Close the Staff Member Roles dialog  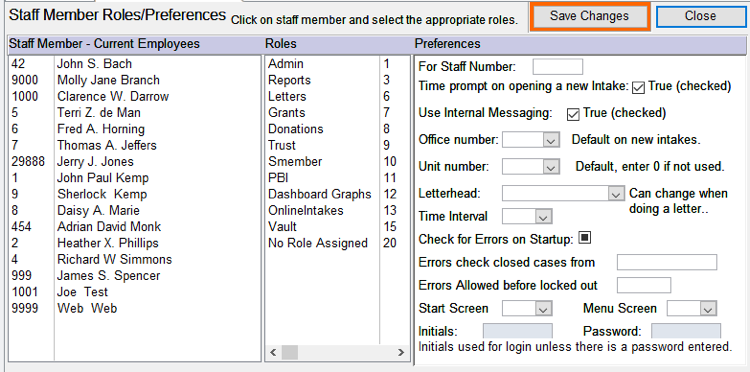click(700, 17)
